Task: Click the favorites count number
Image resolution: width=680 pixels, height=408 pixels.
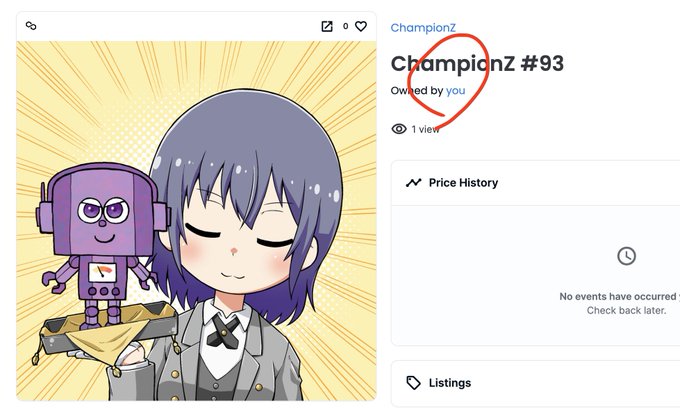Action: tap(345, 26)
